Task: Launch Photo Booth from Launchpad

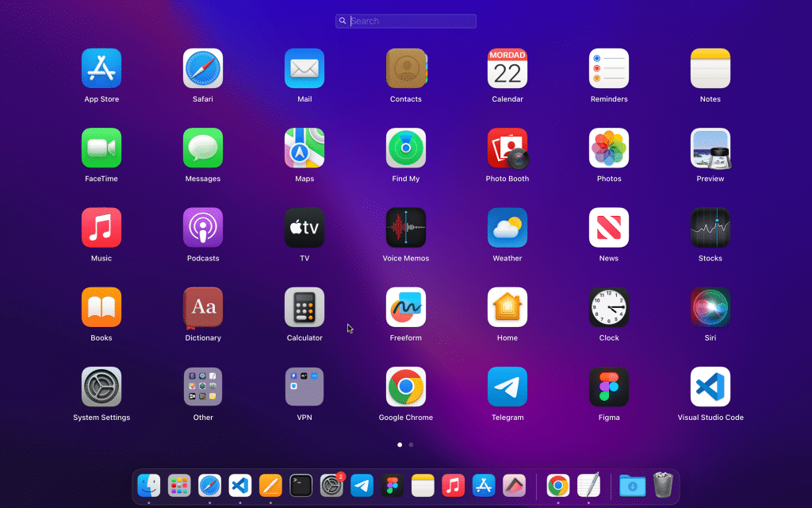Action: 507,148
